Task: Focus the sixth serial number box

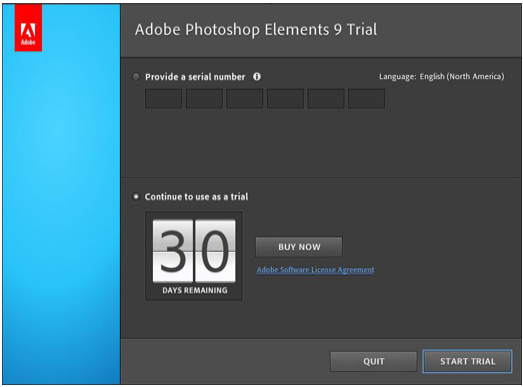Action: [x=367, y=98]
